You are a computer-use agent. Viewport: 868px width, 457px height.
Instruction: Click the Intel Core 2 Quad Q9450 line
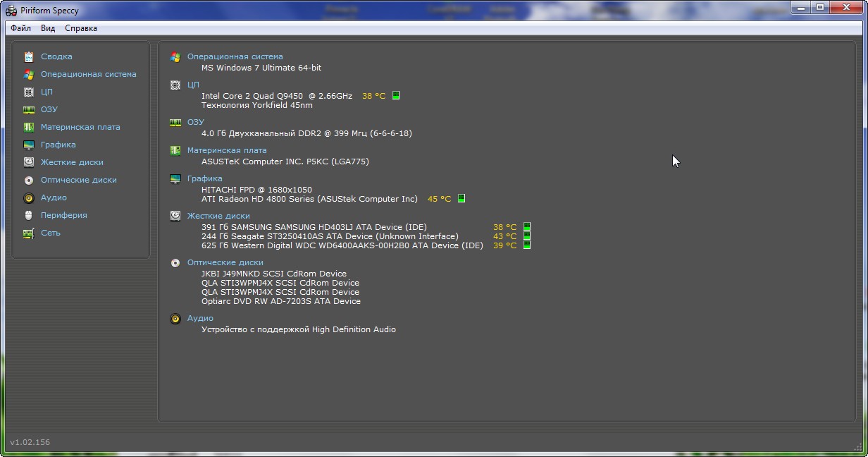[277, 96]
